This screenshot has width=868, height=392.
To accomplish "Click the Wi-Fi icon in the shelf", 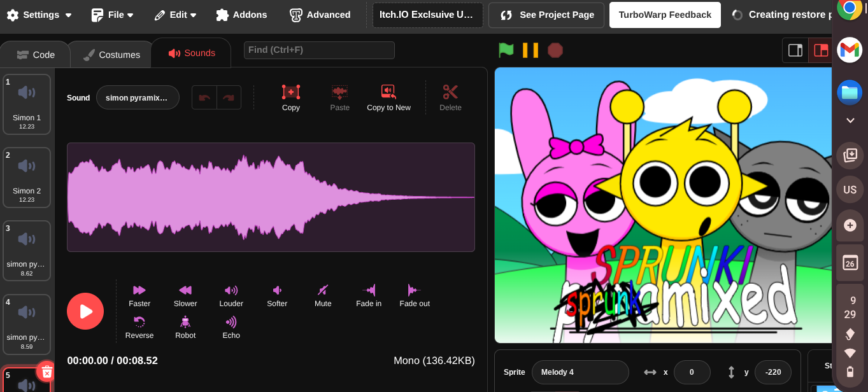I will pos(850,353).
